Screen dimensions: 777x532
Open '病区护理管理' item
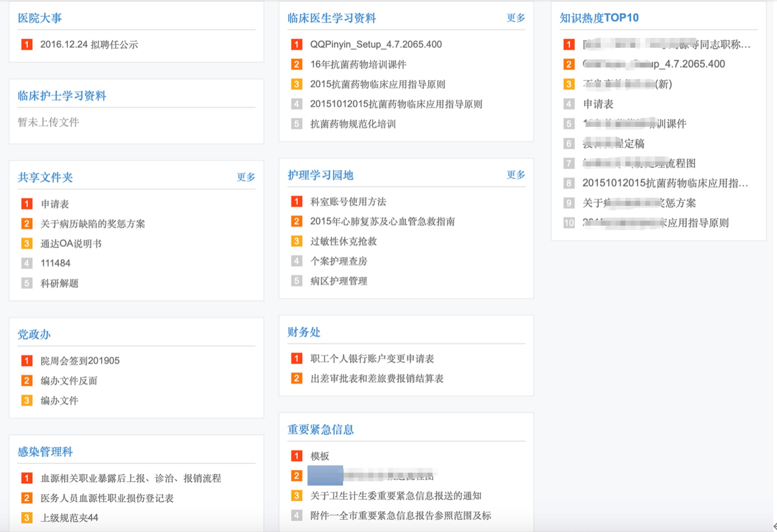[x=338, y=281]
